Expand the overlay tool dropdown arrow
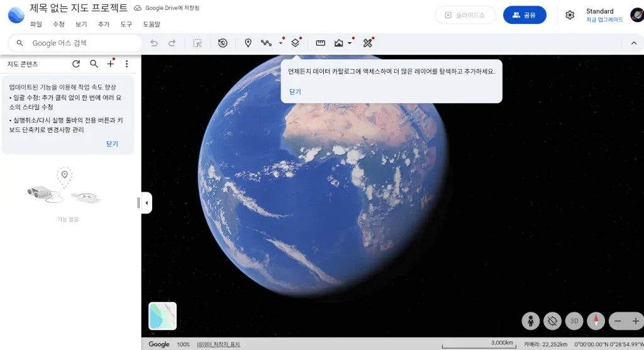Viewport: 644px width, 350px height. pos(350,43)
